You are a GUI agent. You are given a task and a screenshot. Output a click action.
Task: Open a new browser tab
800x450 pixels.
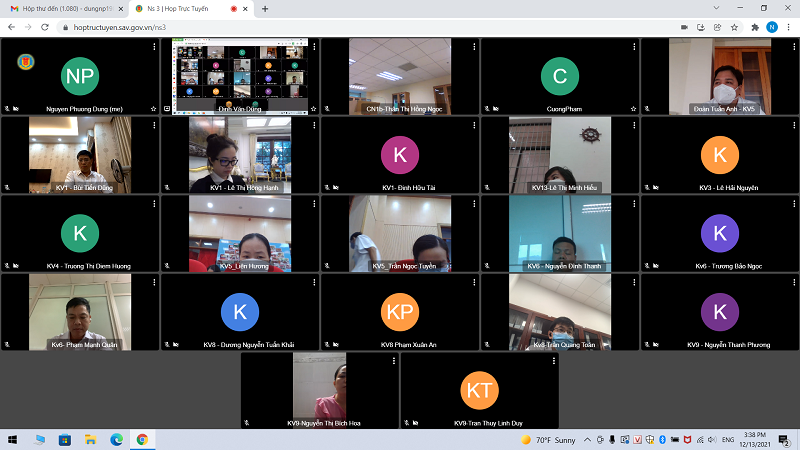click(x=265, y=9)
